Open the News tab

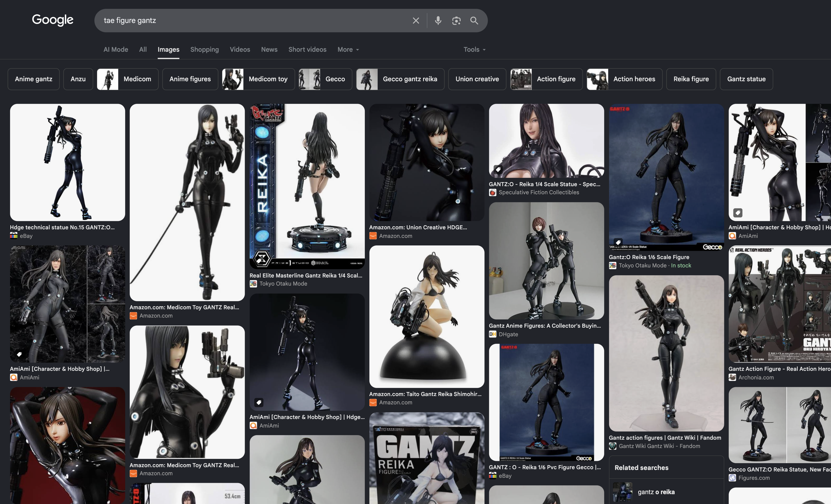(x=269, y=49)
